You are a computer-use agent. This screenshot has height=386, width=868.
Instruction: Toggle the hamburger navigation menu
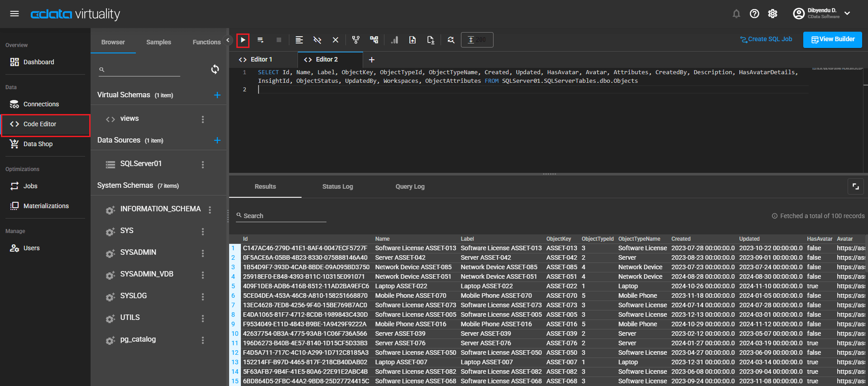(x=14, y=14)
